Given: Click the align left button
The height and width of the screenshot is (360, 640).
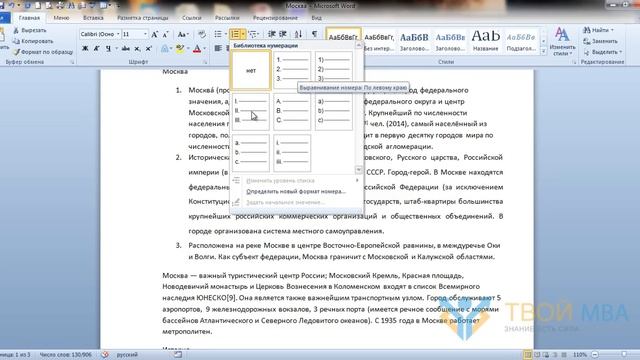Looking at the screenshot, I should (x=218, y=49).
